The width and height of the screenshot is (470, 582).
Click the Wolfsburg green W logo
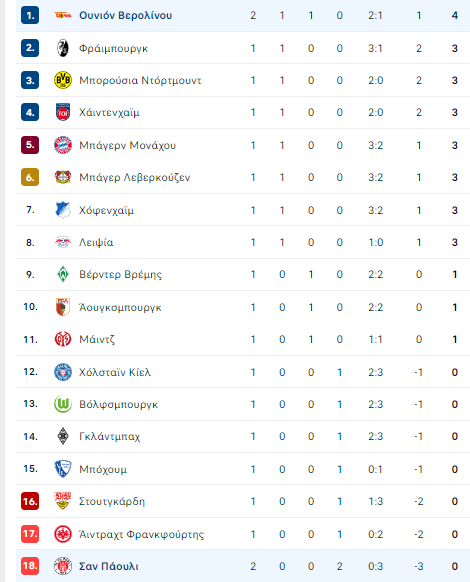point(63,404)
